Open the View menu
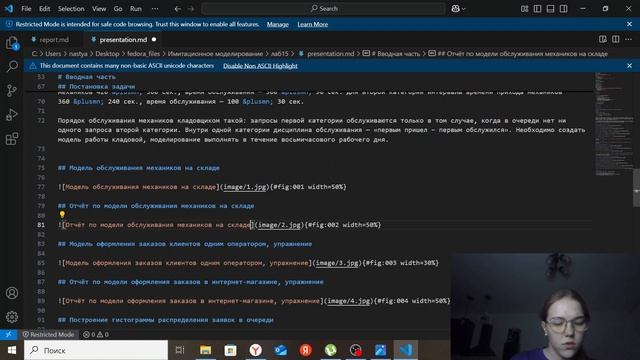 (x=99, y=9)
